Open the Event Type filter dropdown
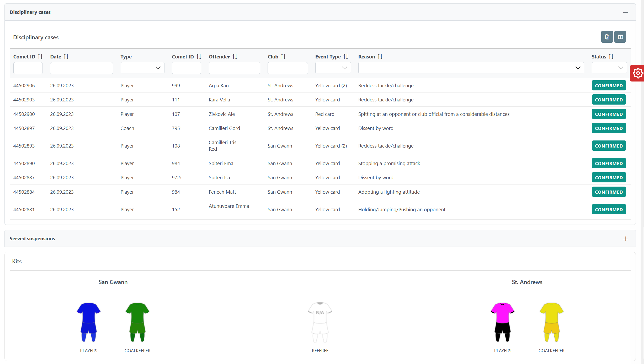The height and width of the screenshot is (364, 644). (x=333, y=68)
